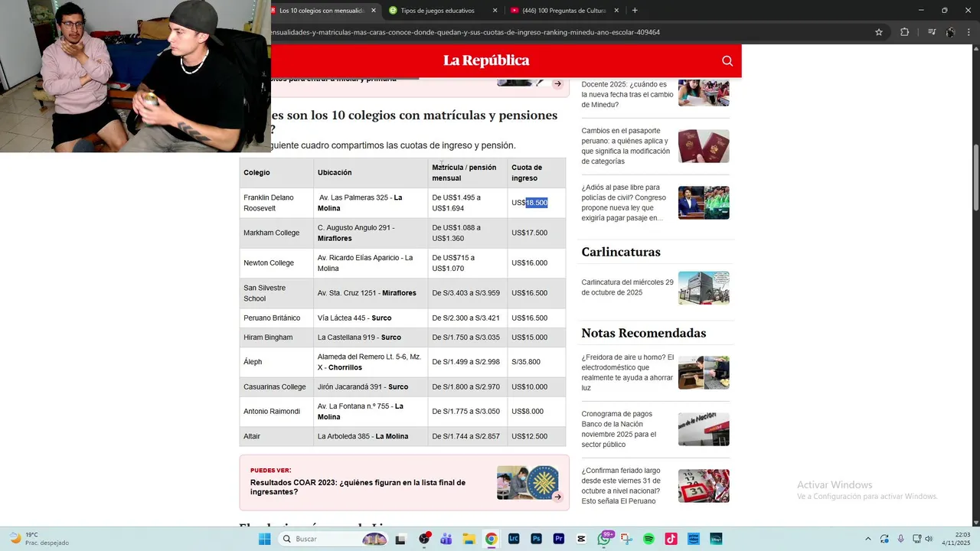The image size is (980, 551).
Task: Launch Photoshop from the taskbar
Action: coord(536,539)
